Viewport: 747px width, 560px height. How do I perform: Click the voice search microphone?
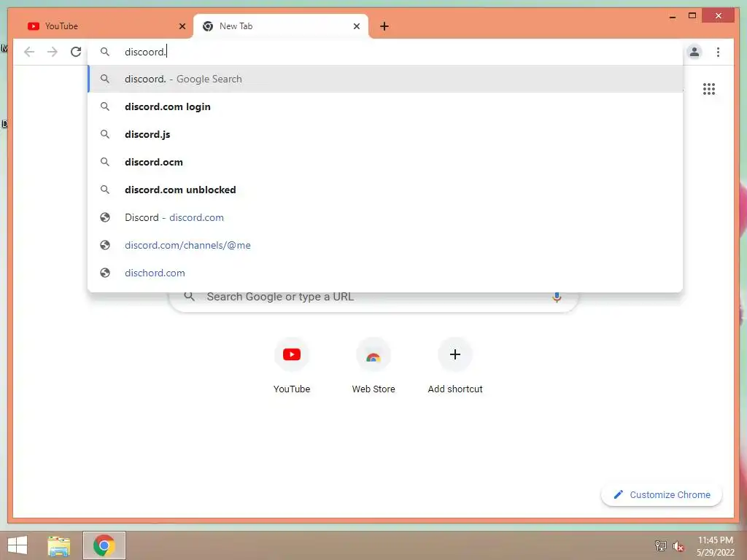pyautogui.click(x=557, y=297)
